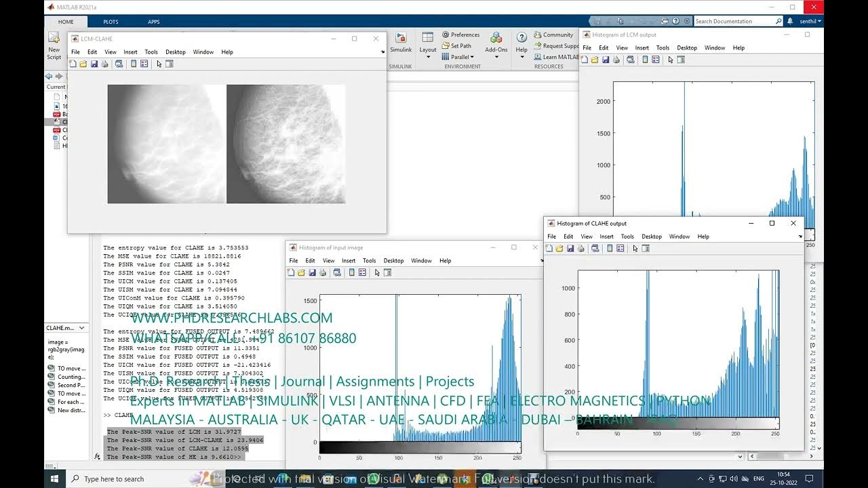Click New Figure icon in Histogram of LCM output
868x488 pixels.
coord(584,60)
